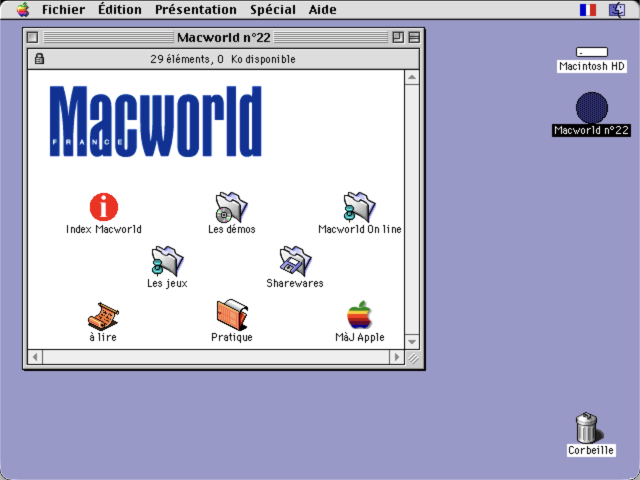Viewport: 640px width, 480px height.
Task: Click the scroll right arrow
Action: click(397, 357)
